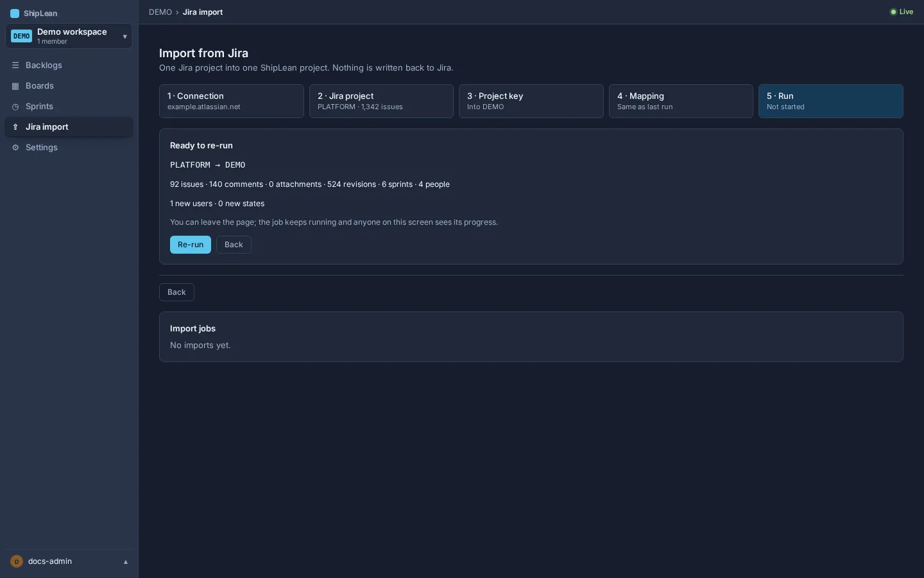The height and width of the screenshot is (578, 924).
Task: Click the 'No imports yet.' text
Action: click(200, 346)
